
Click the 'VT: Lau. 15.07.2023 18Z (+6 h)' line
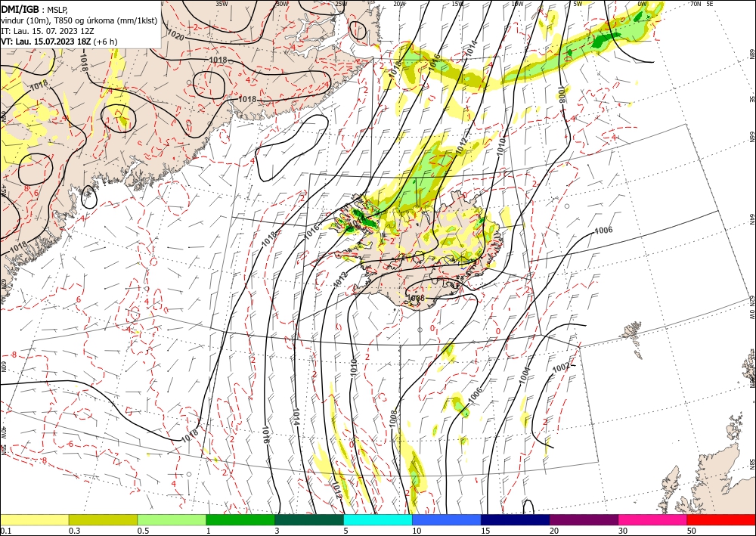click(59, 42)
